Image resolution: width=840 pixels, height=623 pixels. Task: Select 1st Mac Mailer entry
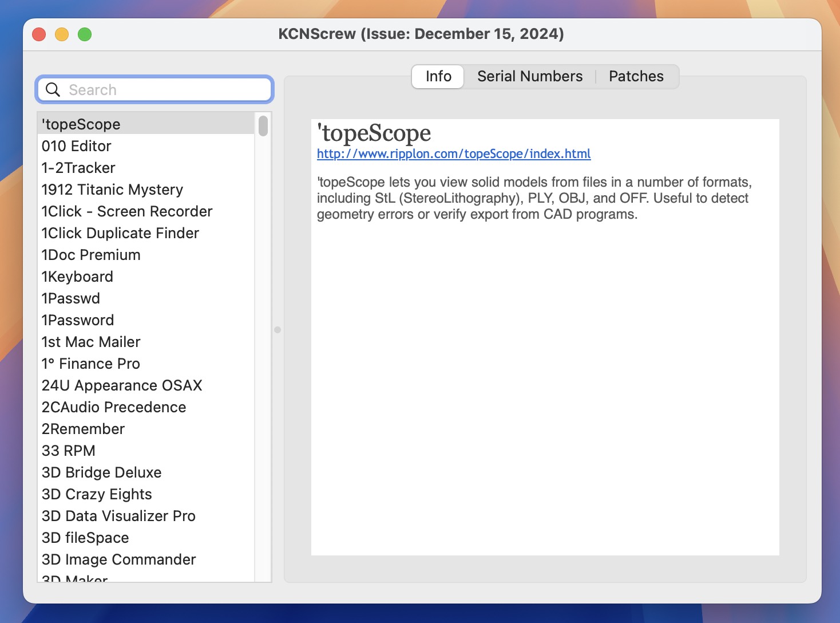(146, 342)
